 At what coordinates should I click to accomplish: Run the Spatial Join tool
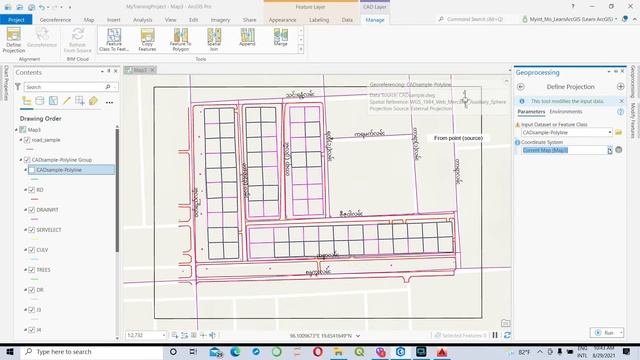[214, 40]
